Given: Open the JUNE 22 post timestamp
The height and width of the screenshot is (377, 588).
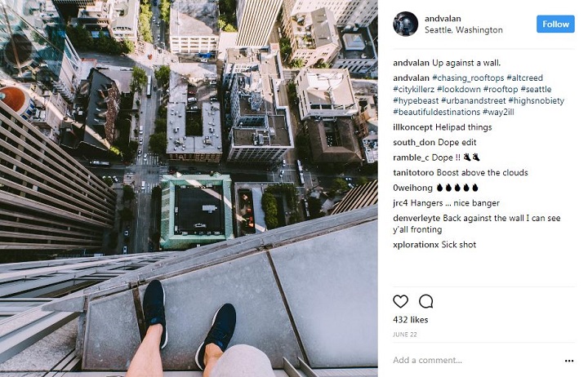Looking at the screenshot, I should click(404, 335).
